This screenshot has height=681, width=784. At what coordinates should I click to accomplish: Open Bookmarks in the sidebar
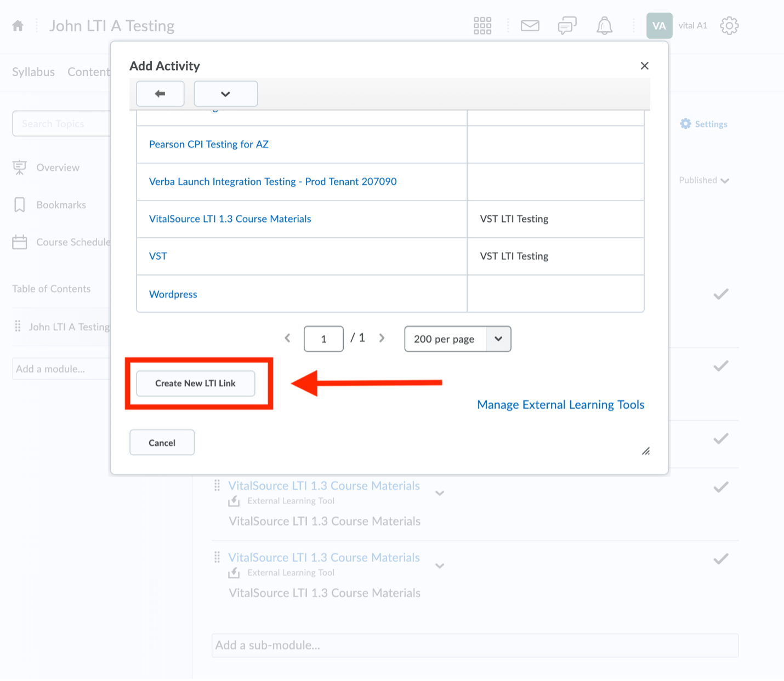click(x=61, y=205)
